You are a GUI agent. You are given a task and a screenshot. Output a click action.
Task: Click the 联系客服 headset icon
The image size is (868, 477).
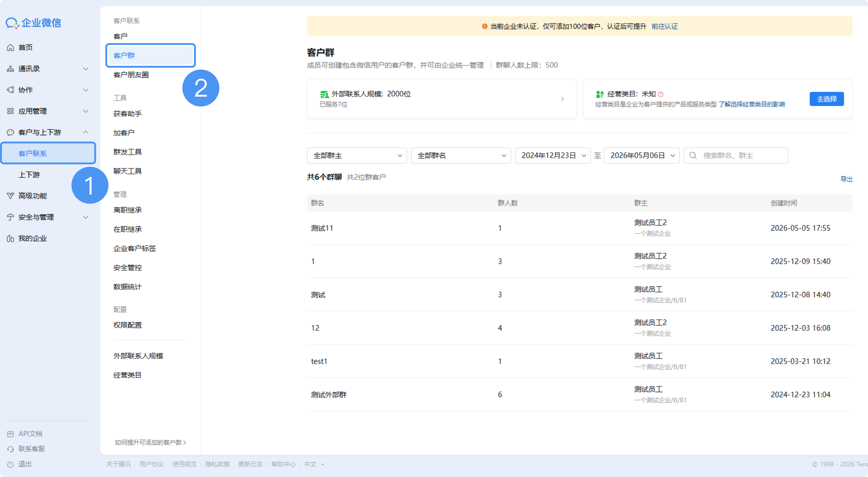(10, 449)
